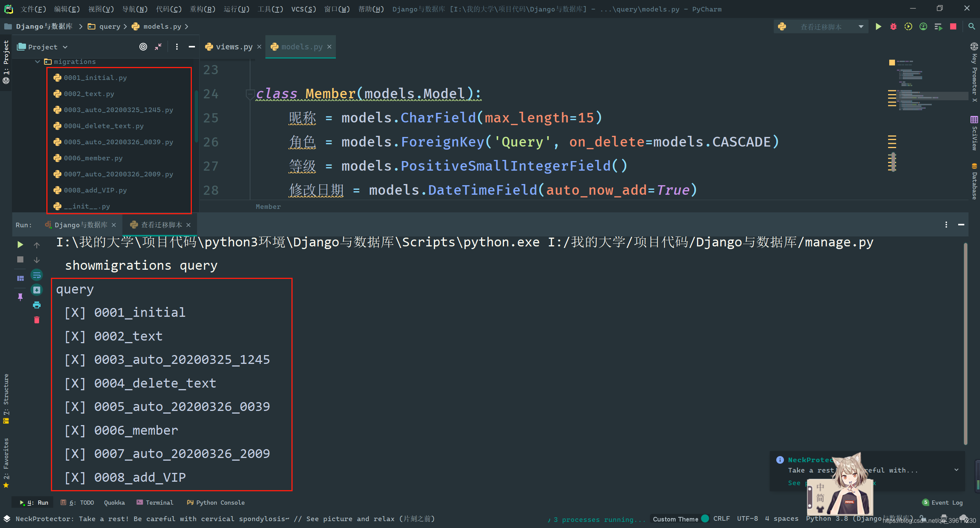Open 0006_member.py in the project tree
Image resolution: width=980 pixels, height=528 pixels.
click(x=93, y=158)
